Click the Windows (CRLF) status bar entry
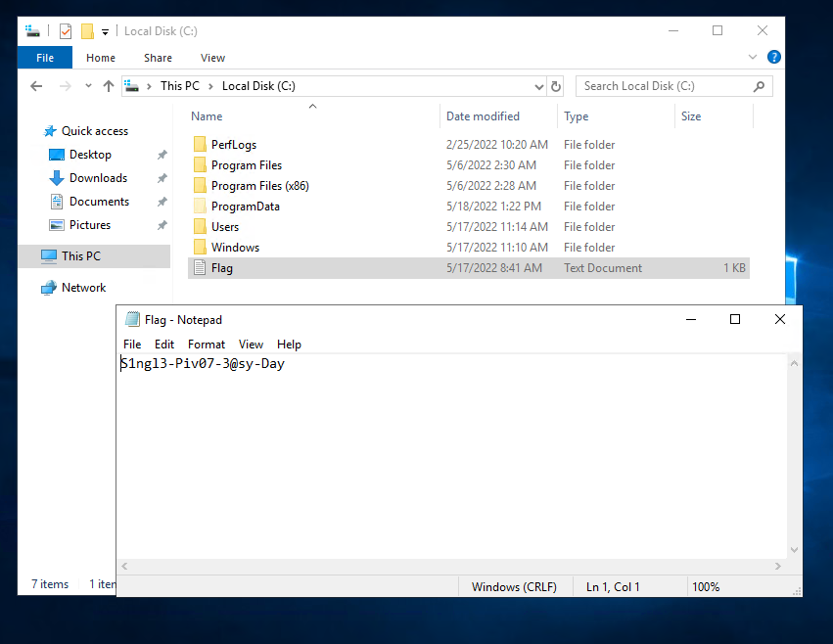Screen dimensions: 833x644 tap(514, 587)
